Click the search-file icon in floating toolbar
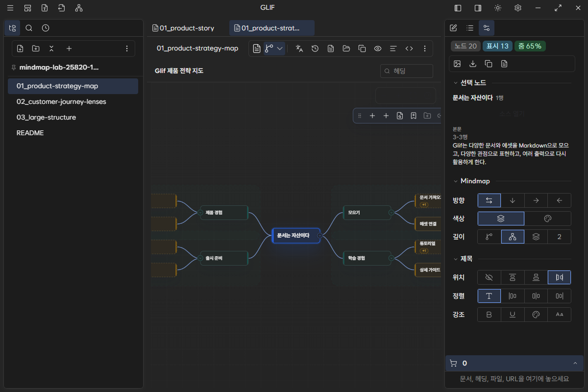The image size is (588, 392). tap(400, 116)
